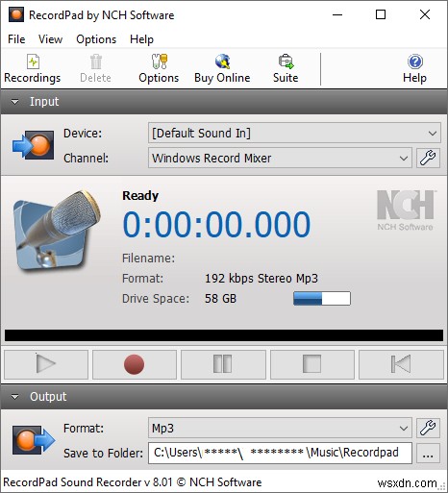Click the wrench icon beside Format

(x=428, y=428)
